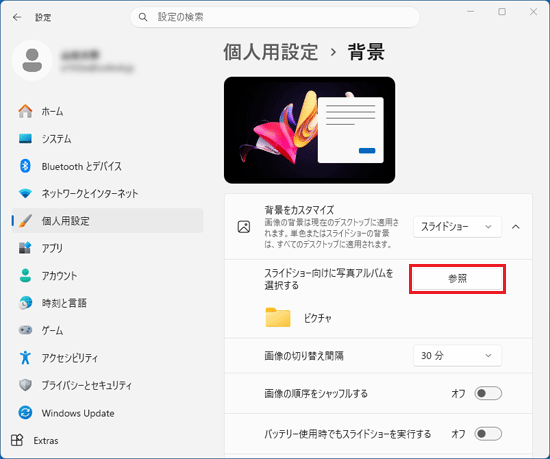Click 個人用設定 breadcrumb link
Screen dimensions: 550x459
pos(270,52)
